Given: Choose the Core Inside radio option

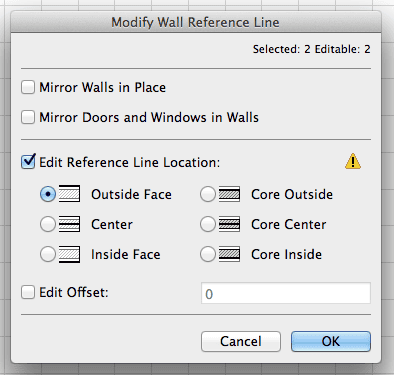Looking at the screenshot, I should tap(208, 254).
